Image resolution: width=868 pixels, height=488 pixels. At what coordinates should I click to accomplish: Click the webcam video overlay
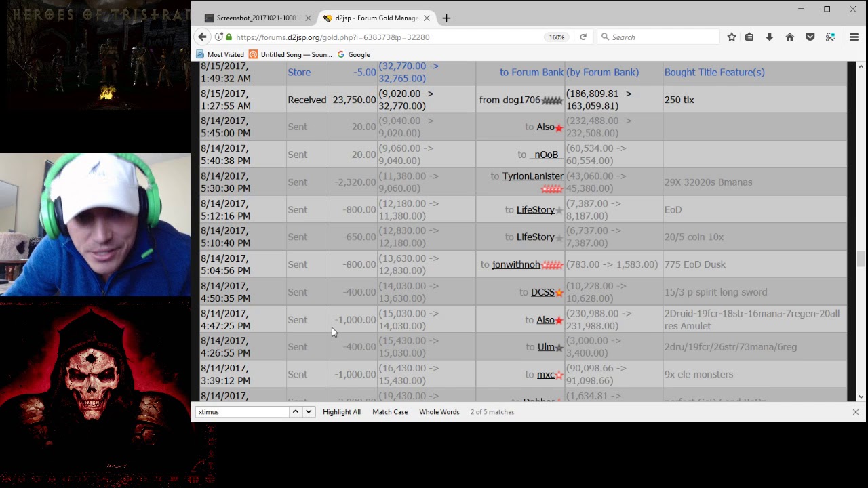pyautogui.click(x=95, y=224)
